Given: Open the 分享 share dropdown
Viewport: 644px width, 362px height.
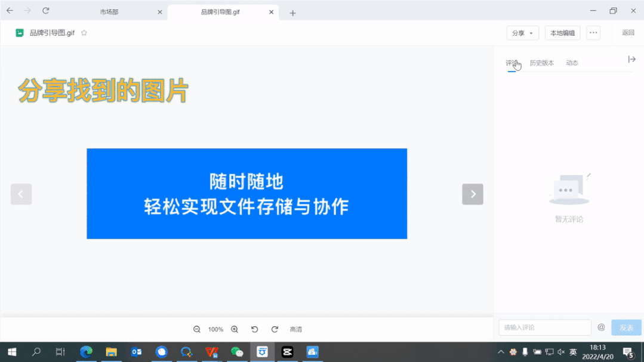Looking at the screenshot, I should tap(522, 33).
